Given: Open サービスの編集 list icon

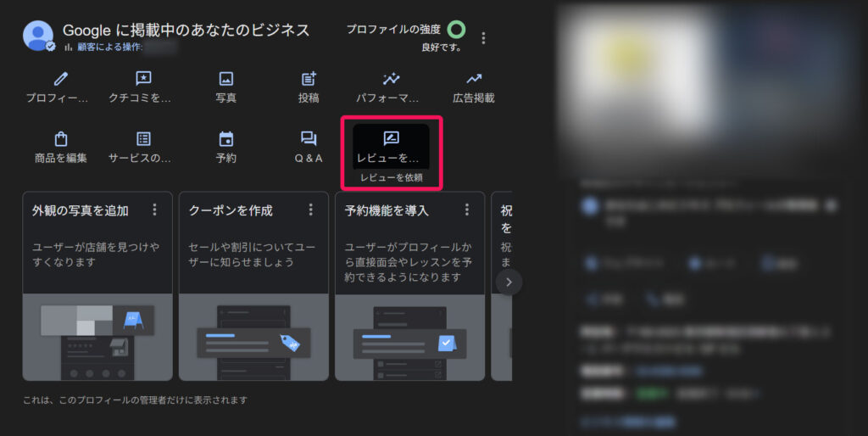Looking at the screenshot, I should point(143,139).
